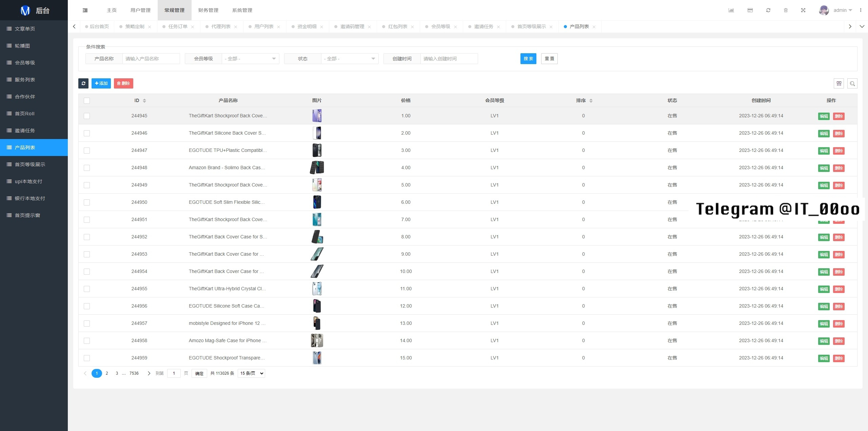Close the 策略定制 tab
Viewport: 868px width, 431px height.
coord(150,27)
